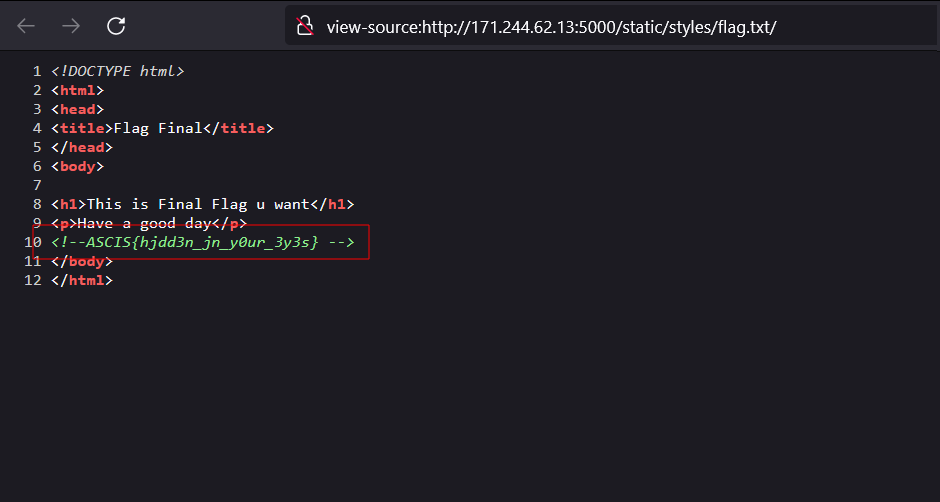Click the opening head tag on line 3
This screenshot has height=502, width=940.
77,109
